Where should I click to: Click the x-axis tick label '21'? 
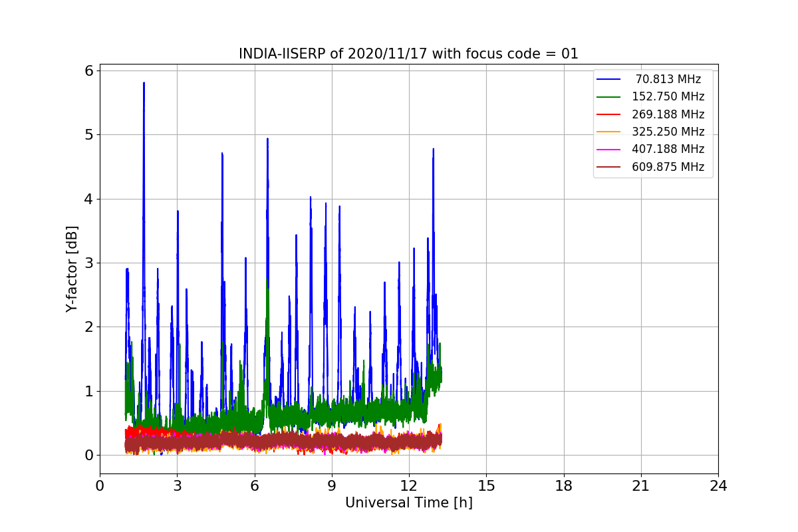click(641, 485)
